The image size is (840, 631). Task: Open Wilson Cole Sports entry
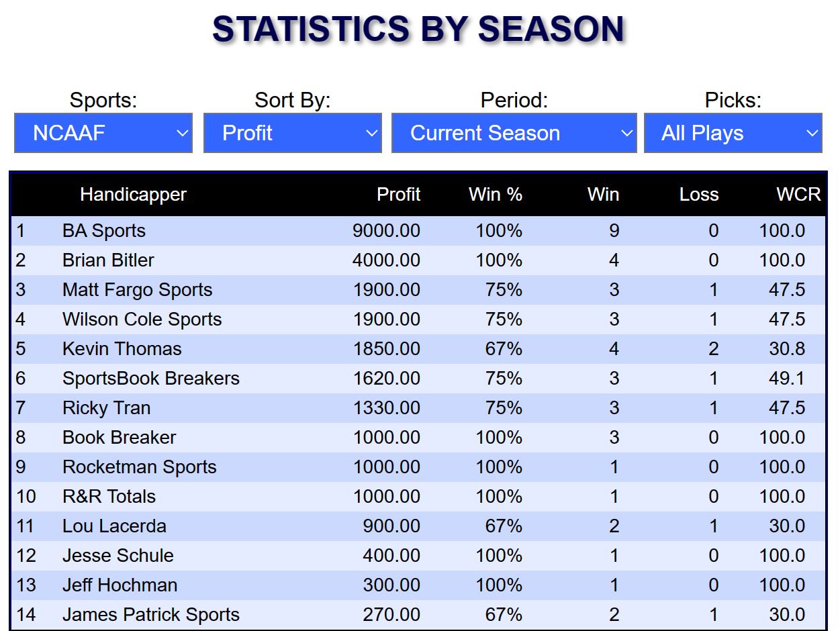142,320
